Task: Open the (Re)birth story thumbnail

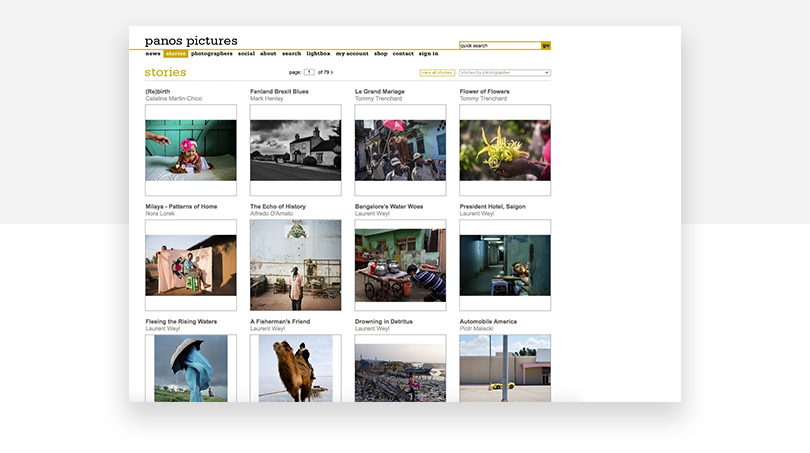Action: (x=191, y=150)
